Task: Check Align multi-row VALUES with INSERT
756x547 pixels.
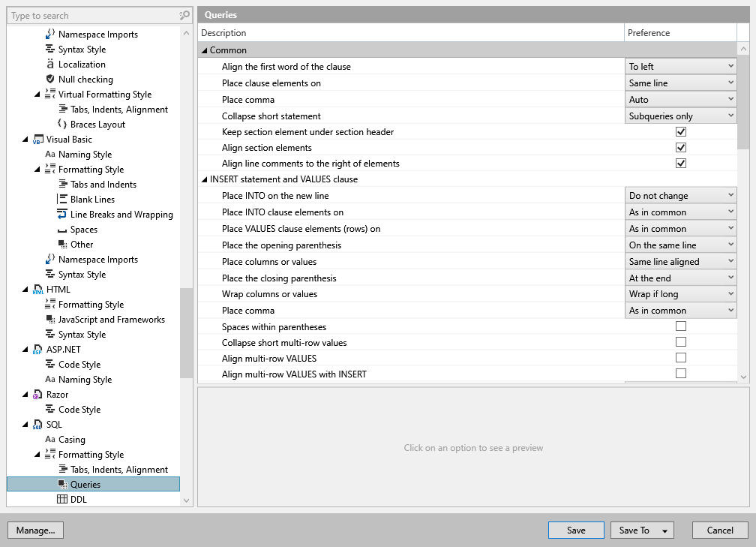Action: (681, 374)
